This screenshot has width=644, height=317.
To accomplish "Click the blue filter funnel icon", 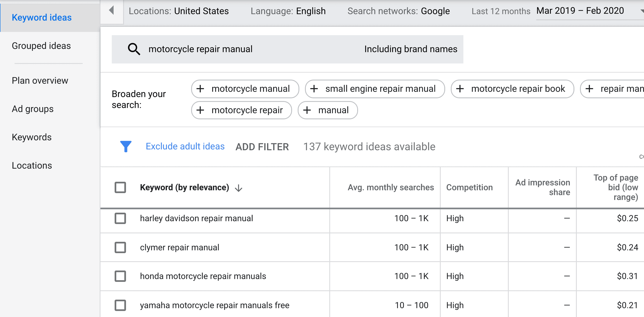I will 126,147.
